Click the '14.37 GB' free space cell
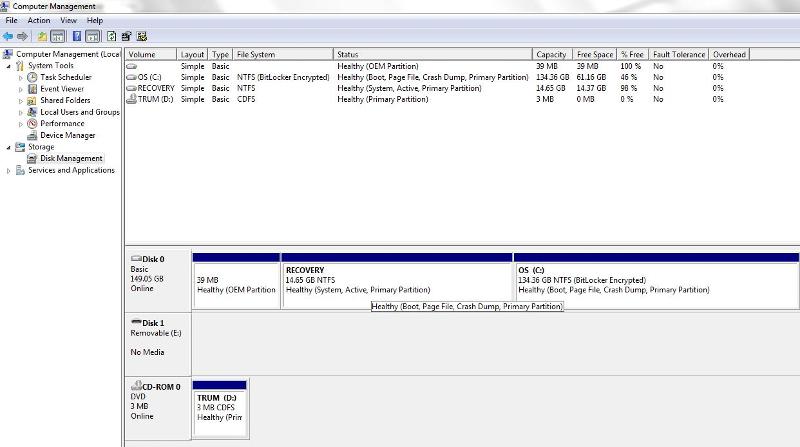Image resolution: width=800 pixels, height=447 pixels. 591,88
